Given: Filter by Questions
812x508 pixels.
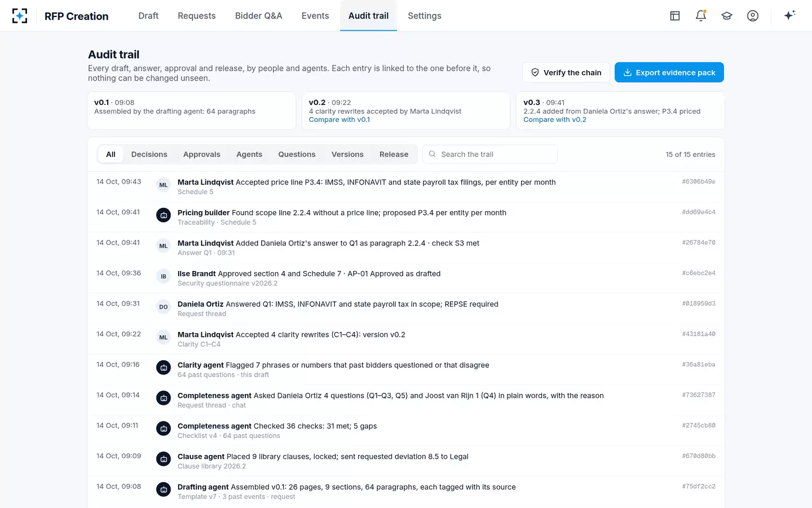Looking at the screenshot, I should [297, 154].
